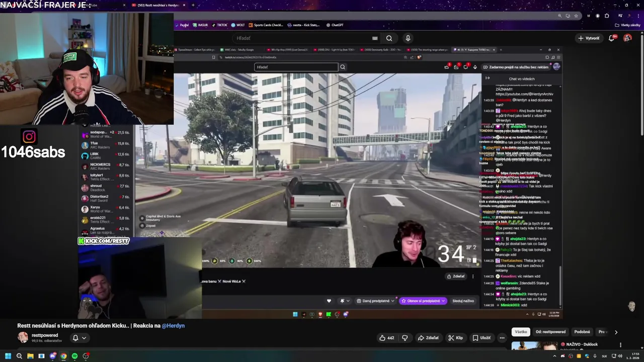Image resolution: width=644 pixels, height=362 pixels.
Task: Share the video via Zdieľať button
Action: [x=428, y=338]
